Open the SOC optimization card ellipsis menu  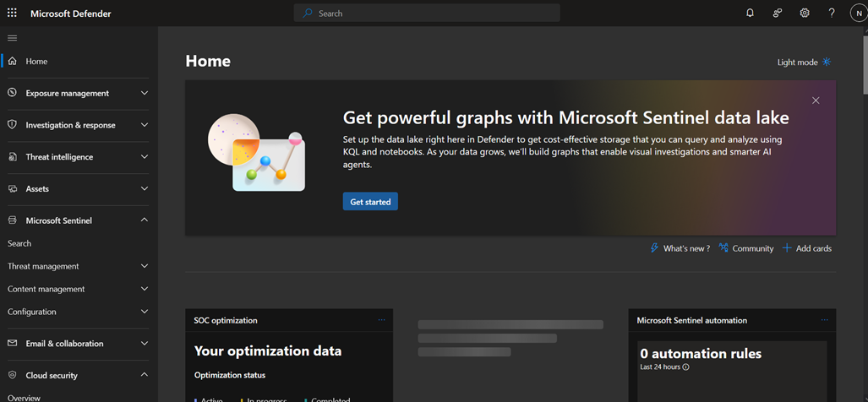point(381,319)
